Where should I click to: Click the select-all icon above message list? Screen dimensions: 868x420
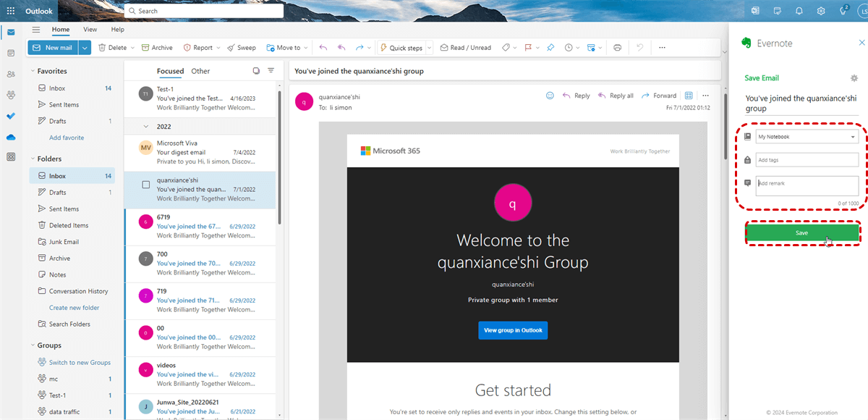coord(256,71)
